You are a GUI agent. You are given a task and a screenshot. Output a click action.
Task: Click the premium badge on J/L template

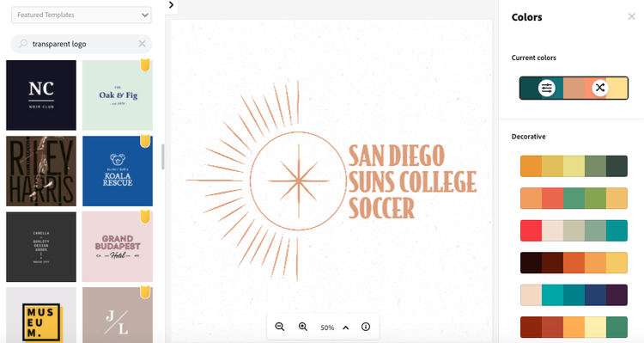click(145, 292)
